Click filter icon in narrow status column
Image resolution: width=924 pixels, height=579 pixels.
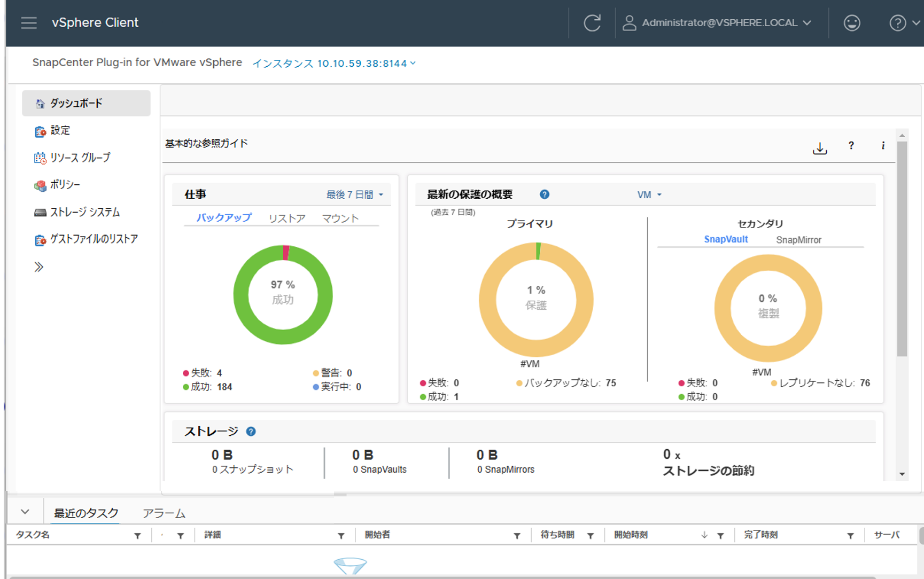[x=180, y=536]
